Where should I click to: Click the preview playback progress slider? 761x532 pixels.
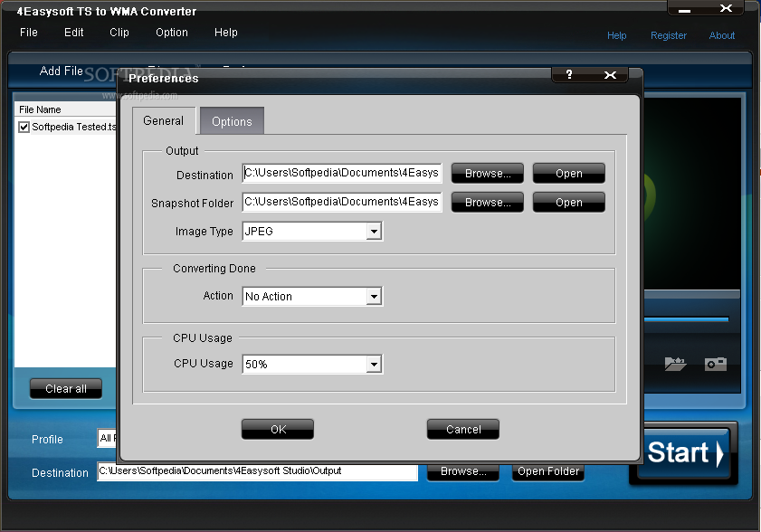pyautogui.click(x=686, y=318)
